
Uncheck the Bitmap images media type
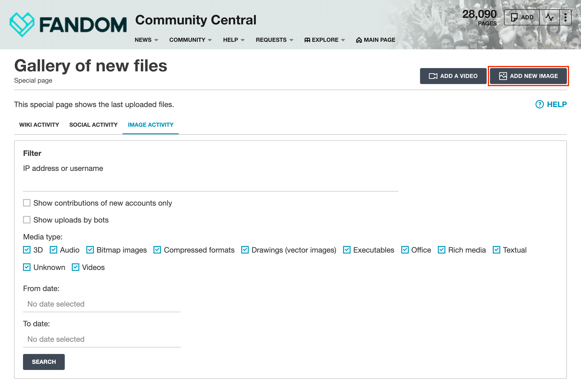[x=90, y=250]
